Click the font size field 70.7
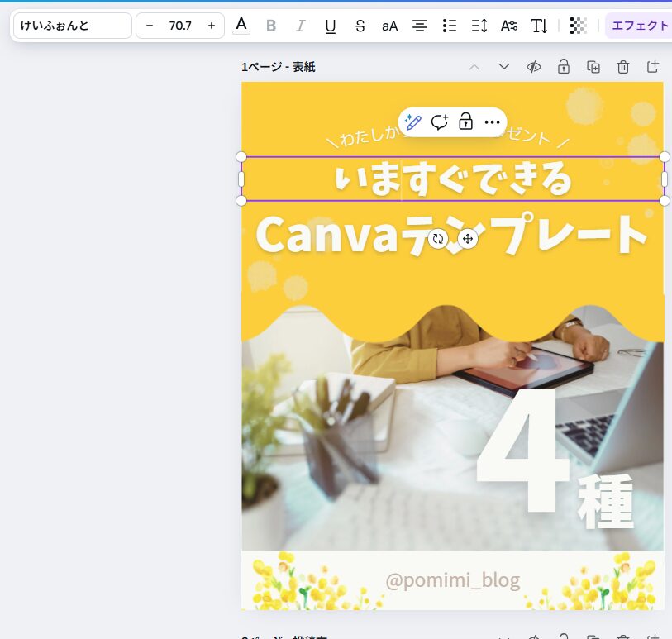Screen dimensions: 672x639 (180, 26)
